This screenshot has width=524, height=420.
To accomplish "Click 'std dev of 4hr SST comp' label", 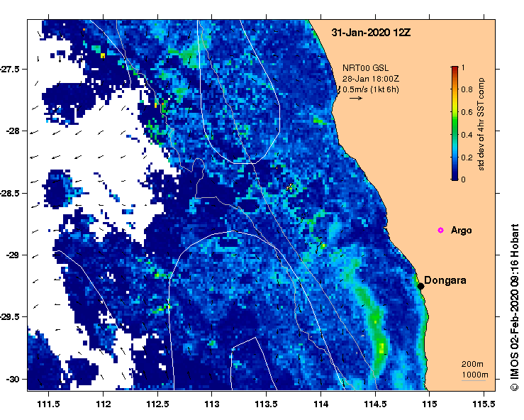I will coord(481,124).
